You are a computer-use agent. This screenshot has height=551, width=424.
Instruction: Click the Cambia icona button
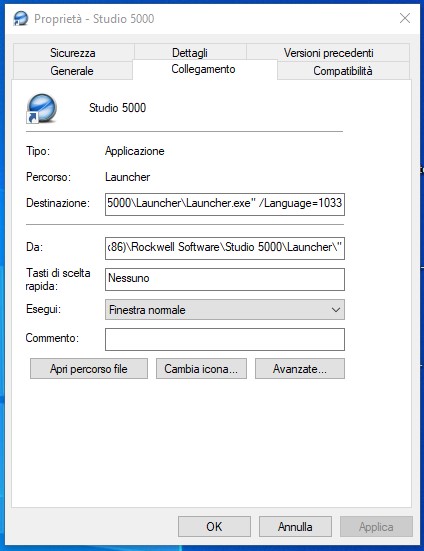coord(201,369)
